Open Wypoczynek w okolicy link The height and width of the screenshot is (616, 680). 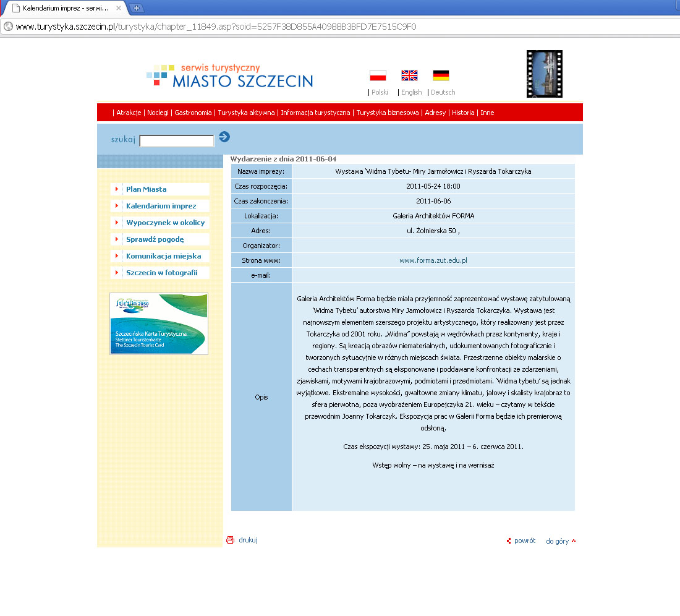click(x=166, y=223)
